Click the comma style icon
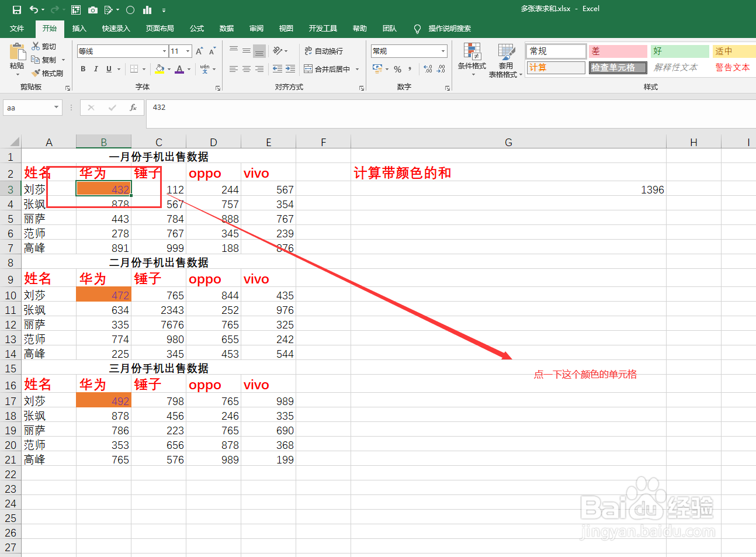The width and height of the screenshot is (756, 557). (x=409, y=69)
